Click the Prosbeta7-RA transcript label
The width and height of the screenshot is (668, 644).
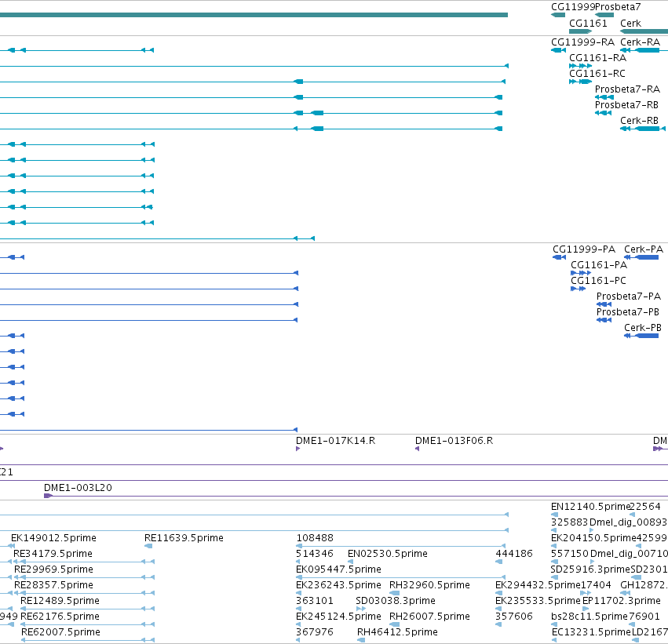coord(627,89)
